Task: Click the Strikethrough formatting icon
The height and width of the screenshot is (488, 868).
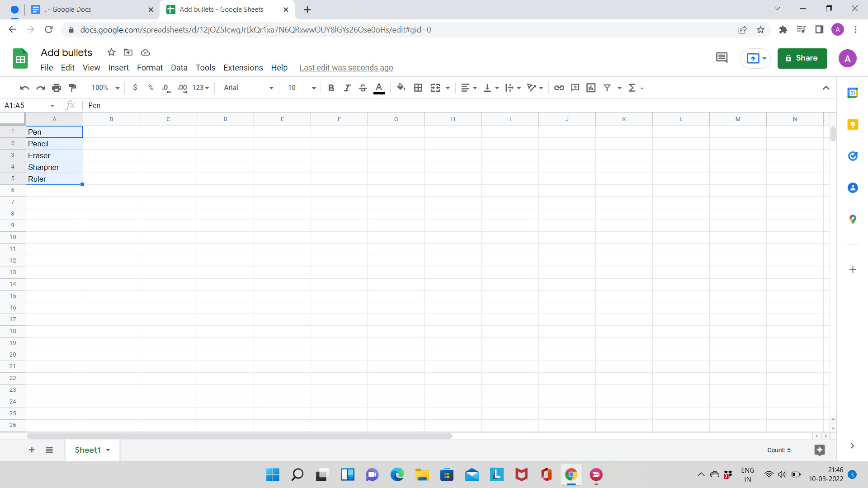Action: click(363, 88)
